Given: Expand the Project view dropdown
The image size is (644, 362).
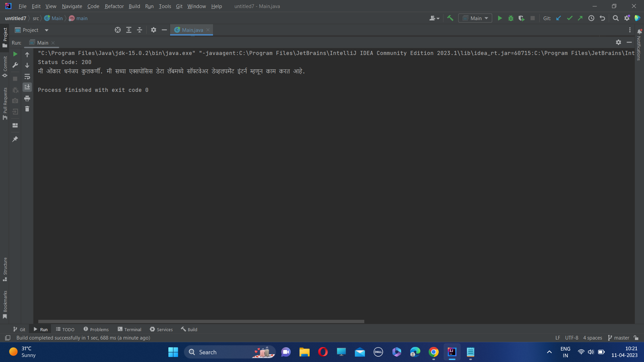Looking at the screenshot, I should (46, 30).
